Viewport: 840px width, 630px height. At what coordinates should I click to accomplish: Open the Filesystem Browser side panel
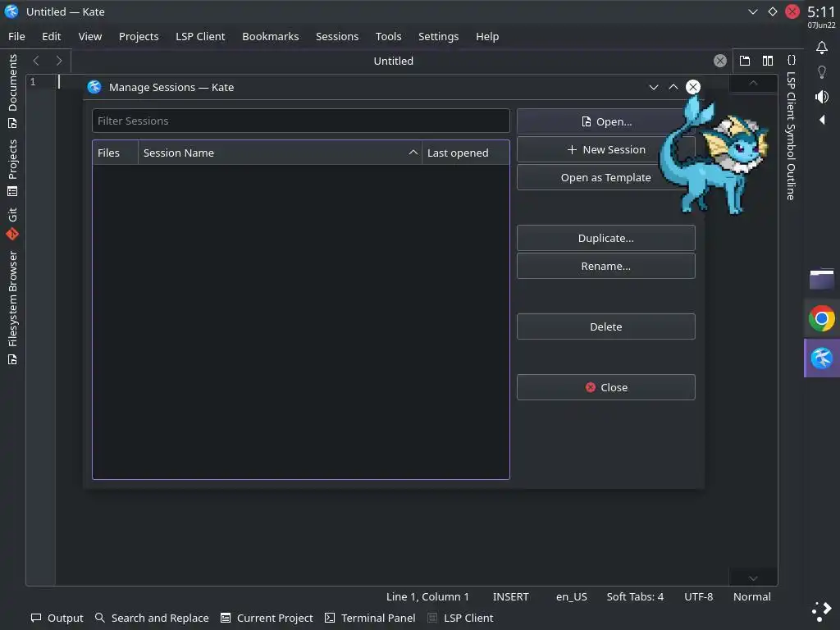click(12, 308)
